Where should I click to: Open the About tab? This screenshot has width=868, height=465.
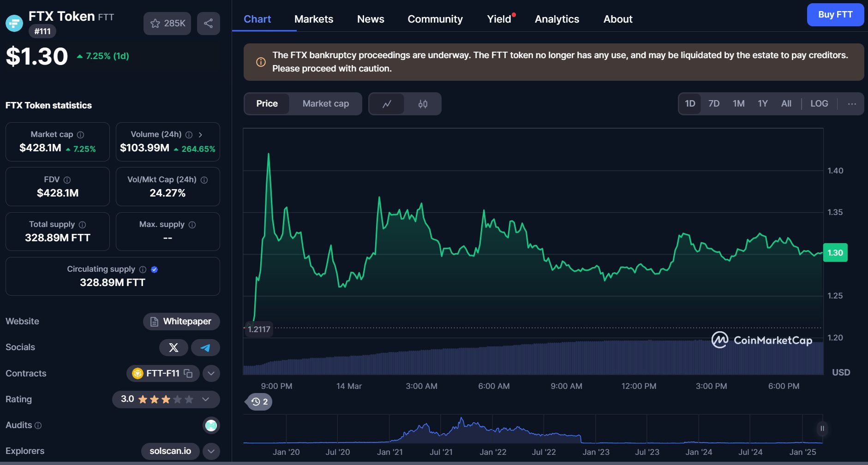[618, 19]
